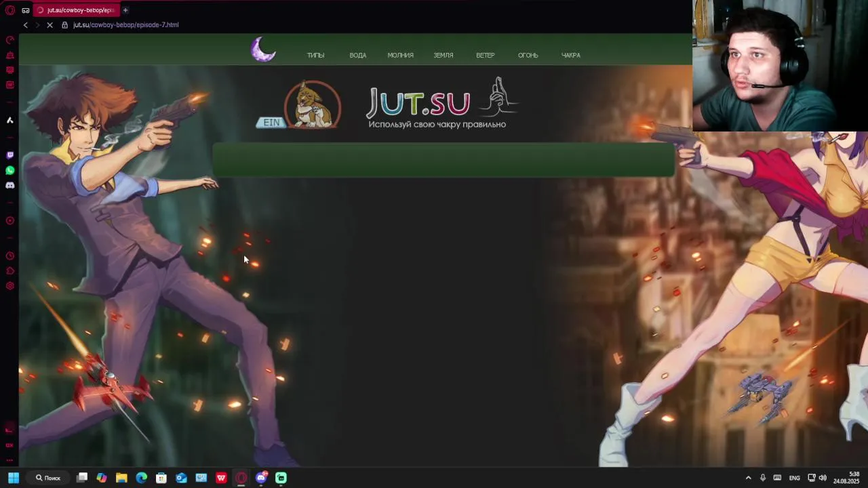868x488 pixels.
Task: Open WhatsApp in the Opera sidebar
Action: pos(10,170)
